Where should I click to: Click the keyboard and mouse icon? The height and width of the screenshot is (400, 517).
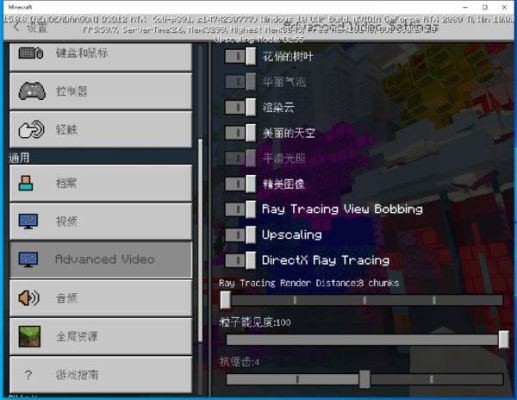coord(31,53)
